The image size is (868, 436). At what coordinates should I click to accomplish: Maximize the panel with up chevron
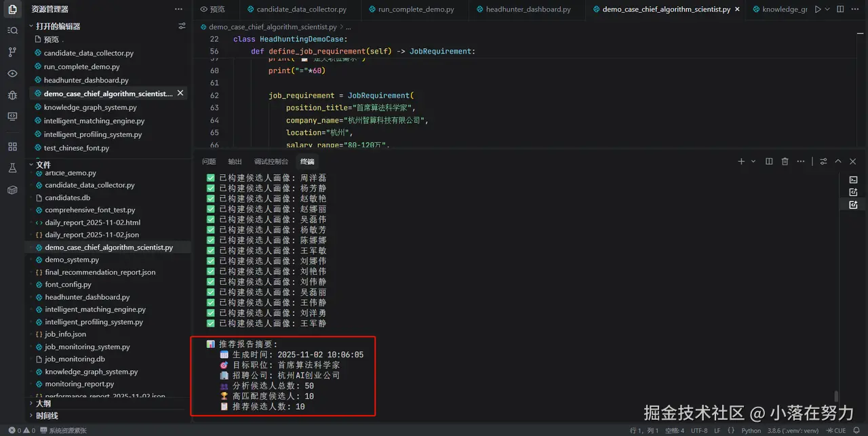[838, 161]
